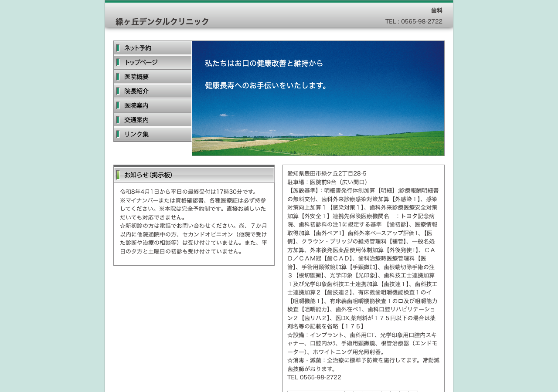
Task: Click banner text 私たちはお口の健康改善と維持から
Action: pyautogui.click(x=264, y=63)
